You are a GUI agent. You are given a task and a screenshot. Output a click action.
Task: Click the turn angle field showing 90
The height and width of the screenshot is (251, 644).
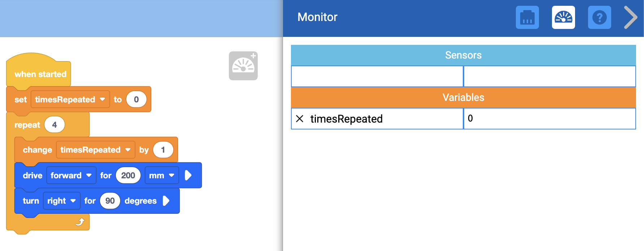point(110,201)
